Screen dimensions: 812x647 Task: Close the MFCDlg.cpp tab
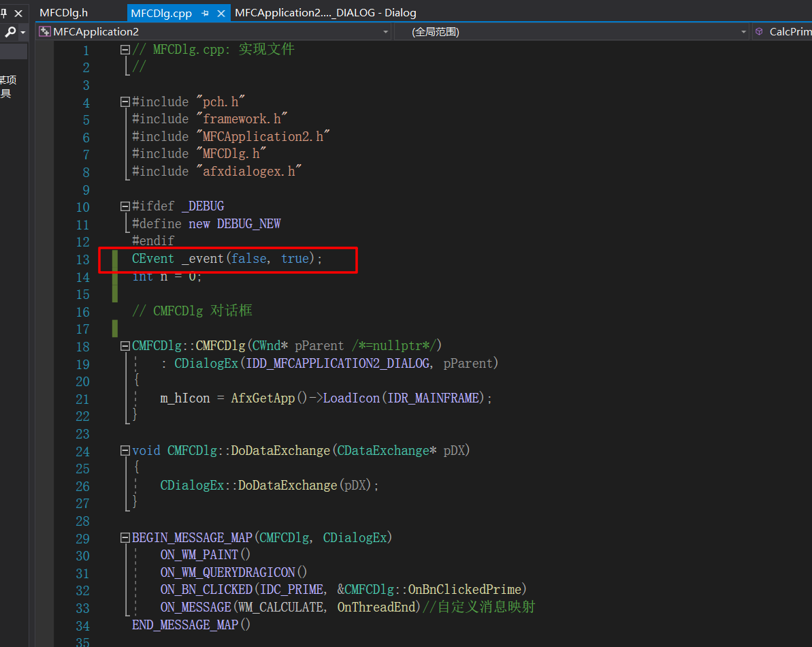click(221, 13)
